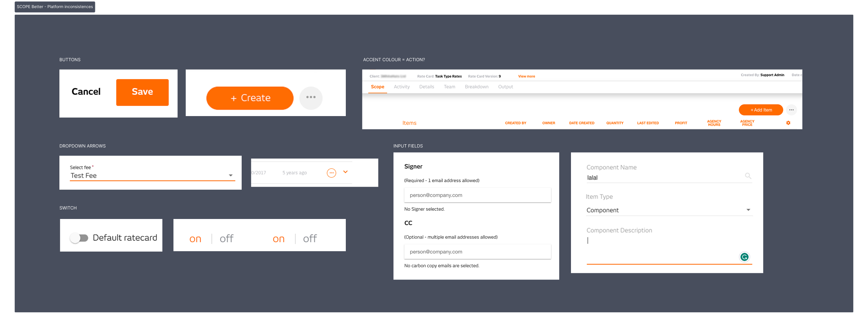
Task: Click the + Create button
Action: click(x=250, y=98)
